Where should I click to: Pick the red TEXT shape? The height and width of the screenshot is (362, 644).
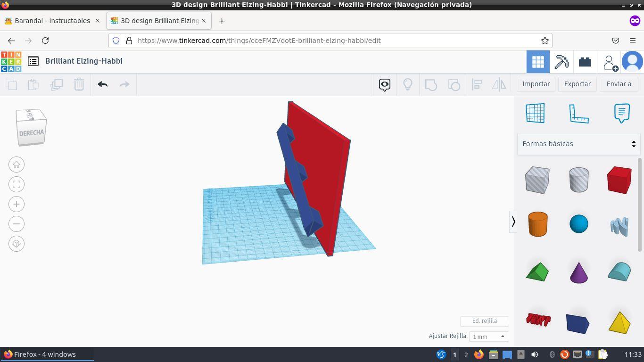click(538, 320)
